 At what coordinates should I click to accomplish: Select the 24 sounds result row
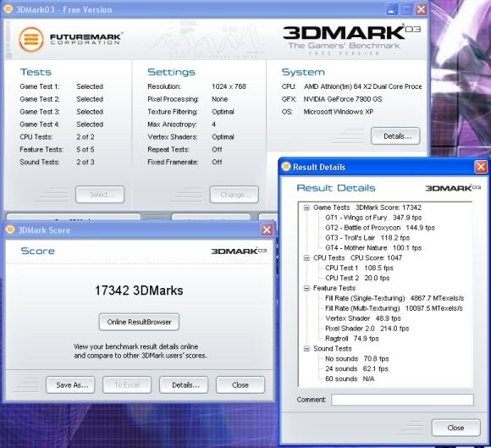pyautogui.click(x=356, y=368)
